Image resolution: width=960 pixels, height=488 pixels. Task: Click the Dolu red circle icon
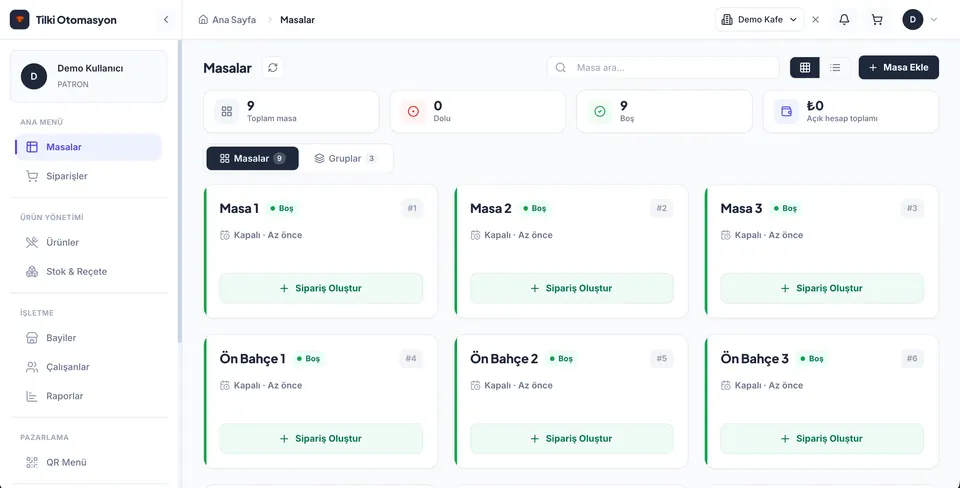(413, 111)
